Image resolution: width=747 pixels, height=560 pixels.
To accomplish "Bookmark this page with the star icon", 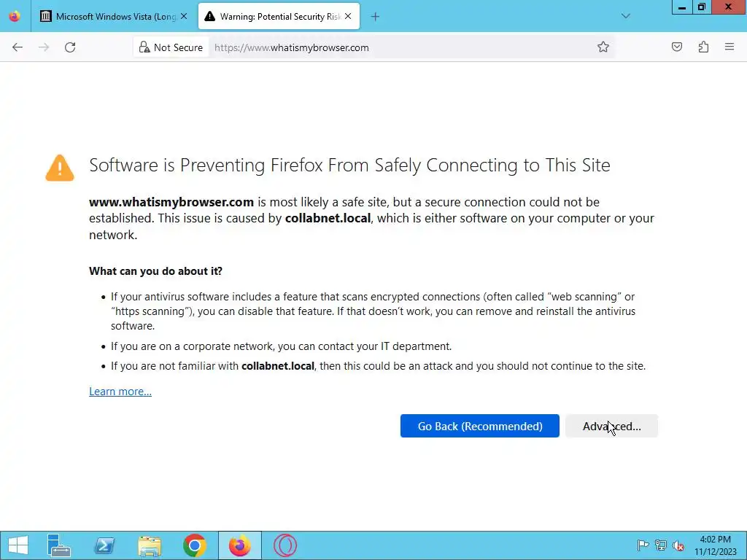I will 603,47.
